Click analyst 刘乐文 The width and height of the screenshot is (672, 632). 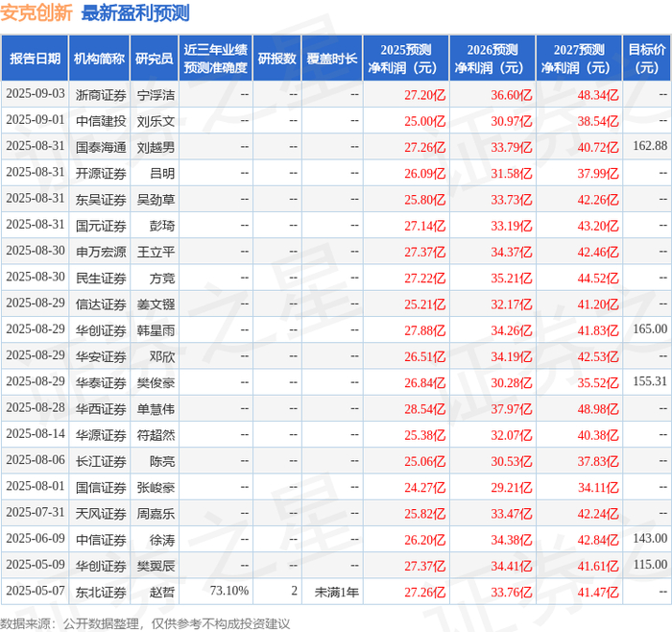pos(156,121)
